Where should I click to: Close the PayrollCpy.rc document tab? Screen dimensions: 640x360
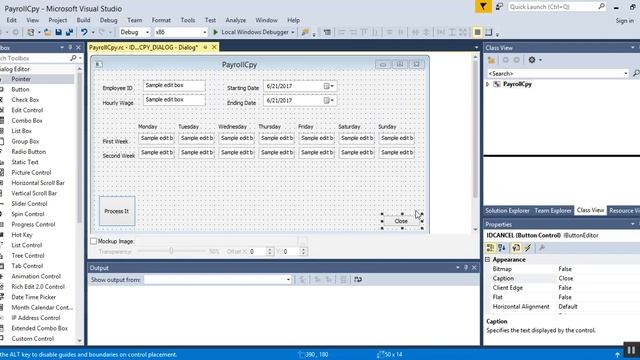(x=214, y=47)
